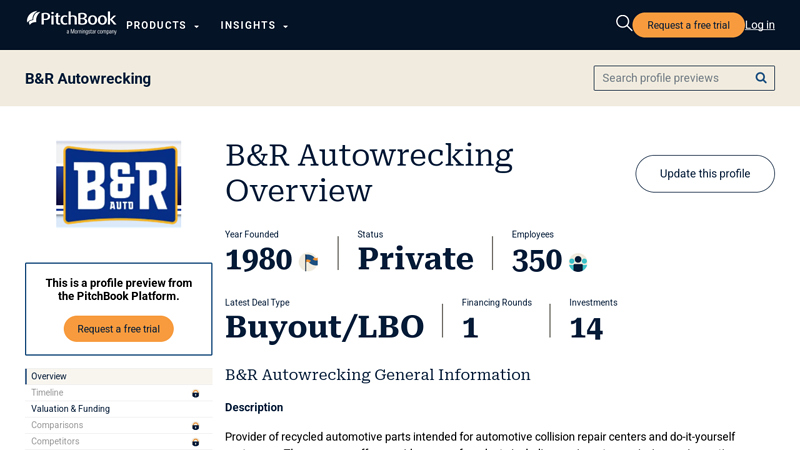The image size is (800, 450).
Task: Click header Request a free trial button
Action: [x=688, y=25]
